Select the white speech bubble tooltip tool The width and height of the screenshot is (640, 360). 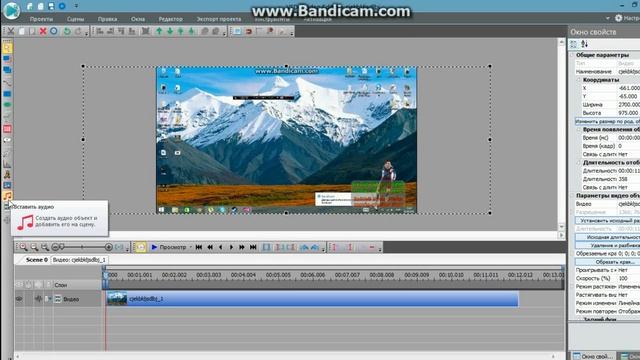(x=7, y=140)
